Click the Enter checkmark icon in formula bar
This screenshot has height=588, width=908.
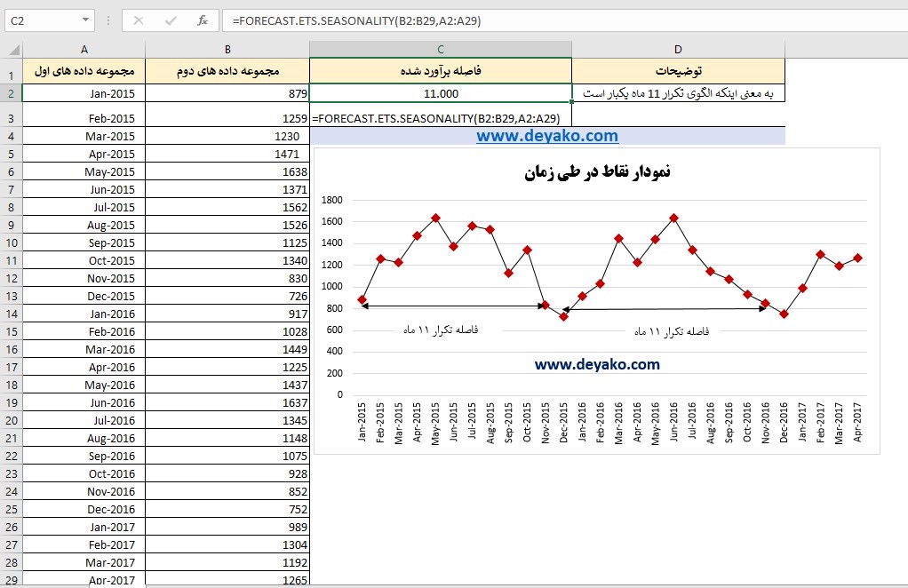(171, 20)
